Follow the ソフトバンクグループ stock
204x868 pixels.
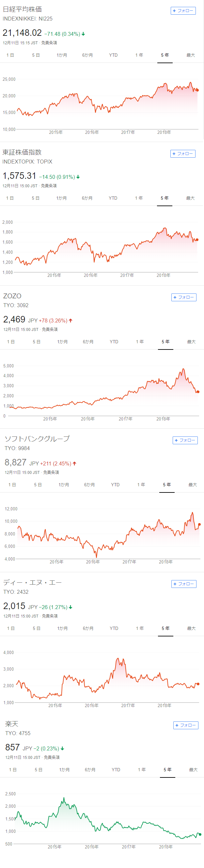click(185, 440)
